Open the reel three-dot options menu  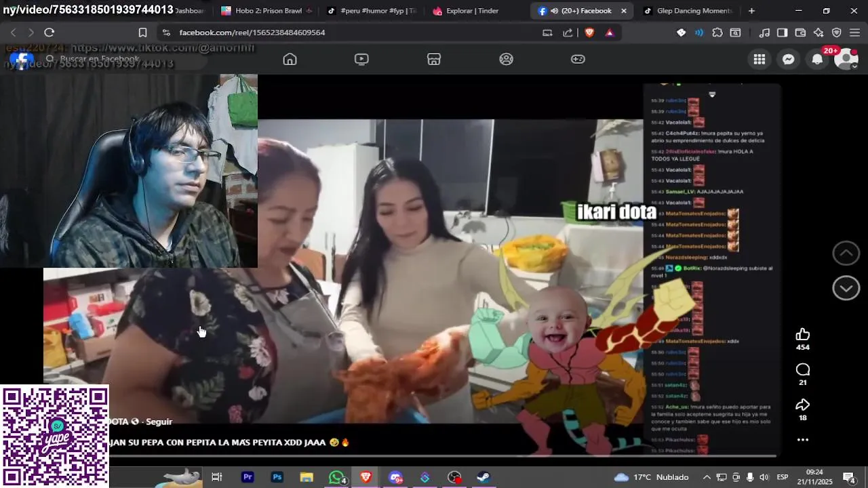click(x=803, y=440)
